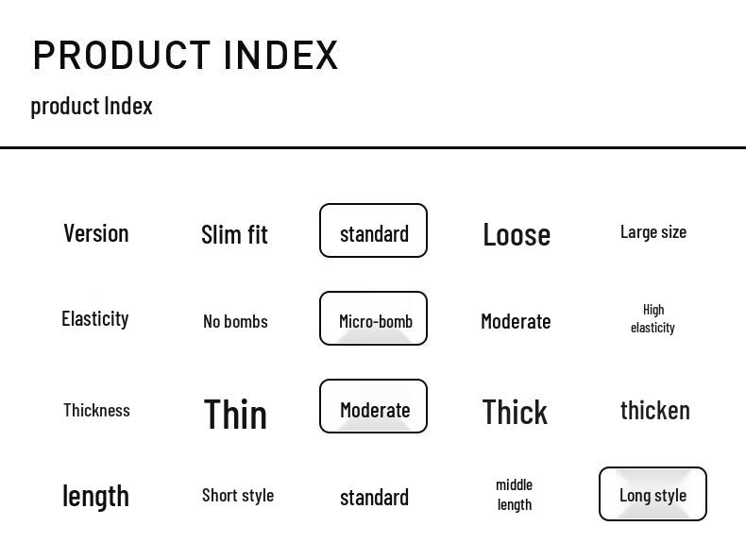The width and height of the screenshot is (746, 560).
Task: Pick the Loose version option
Action: (x=516, y=234)
